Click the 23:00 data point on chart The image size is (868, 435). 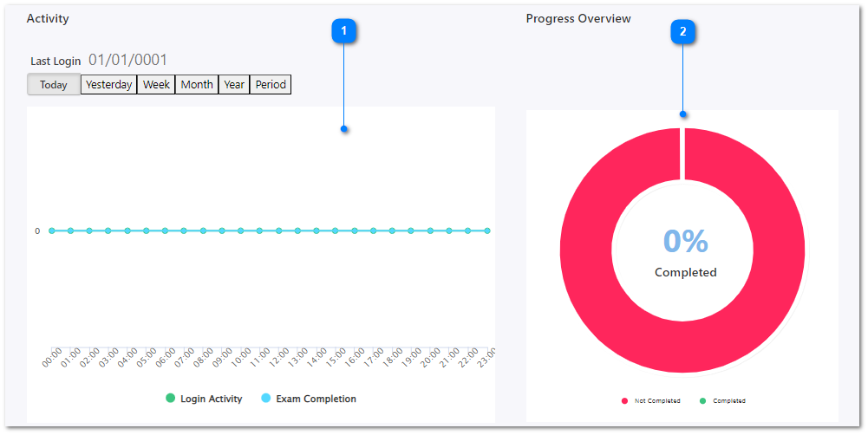coord(487,230)
